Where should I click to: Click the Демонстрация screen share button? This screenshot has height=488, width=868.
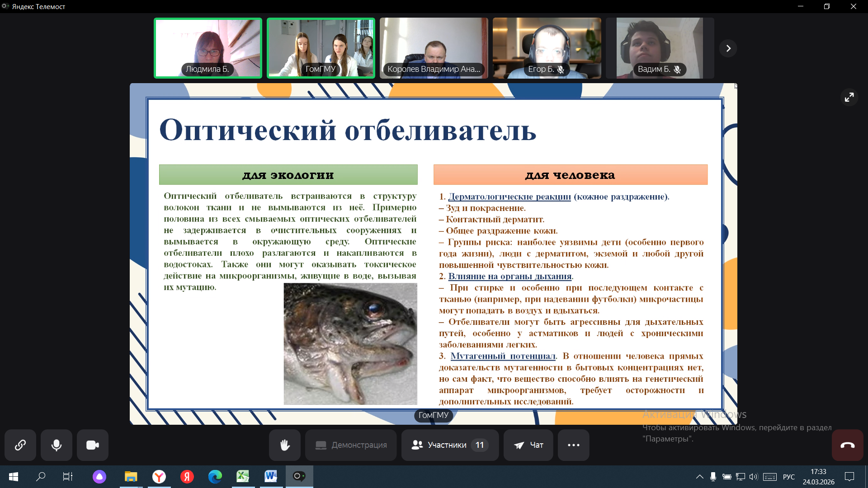pyautogui.click(x=351, y=445)
